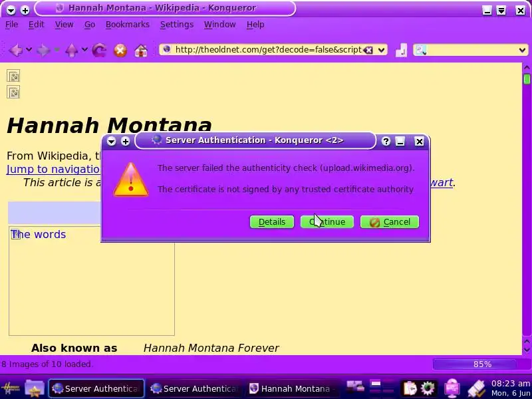The height and width of the screenshot is (399, 532).
Task: Click the scrollbar down arrow at bottom
Action: pyautogui.click(x=527, y=350)
